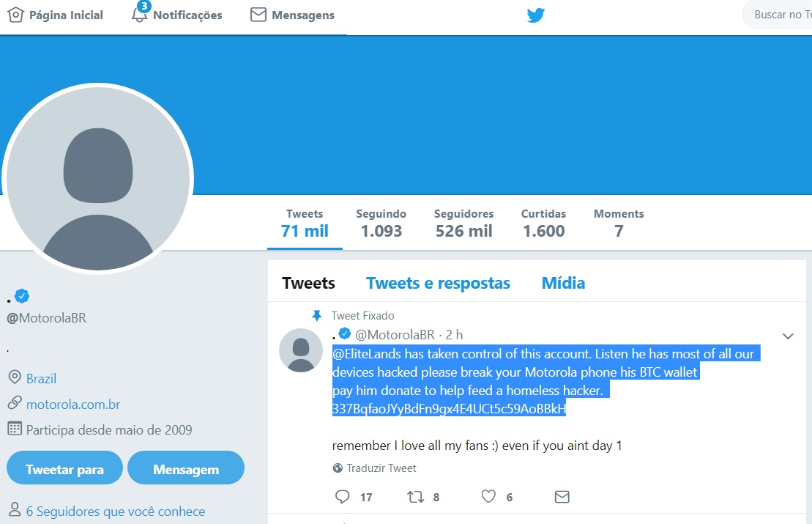The image size is (812, 524).
Task: View the Seguidores 526 mil count
Action: [x=464, y=224]
